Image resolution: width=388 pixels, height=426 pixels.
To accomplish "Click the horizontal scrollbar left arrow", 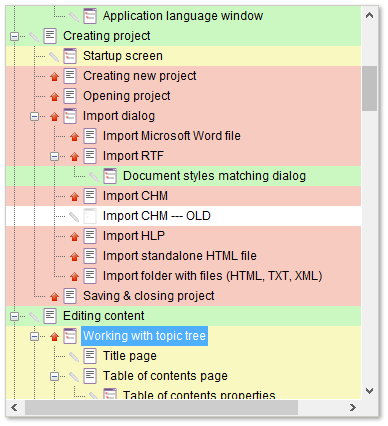I will (x=14, y=407).
